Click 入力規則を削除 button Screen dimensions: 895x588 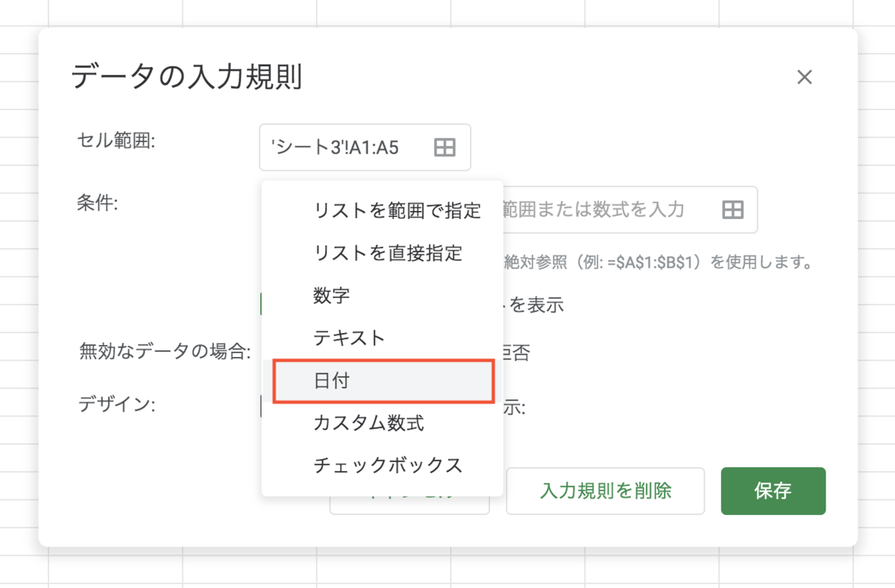pos(606,491)
